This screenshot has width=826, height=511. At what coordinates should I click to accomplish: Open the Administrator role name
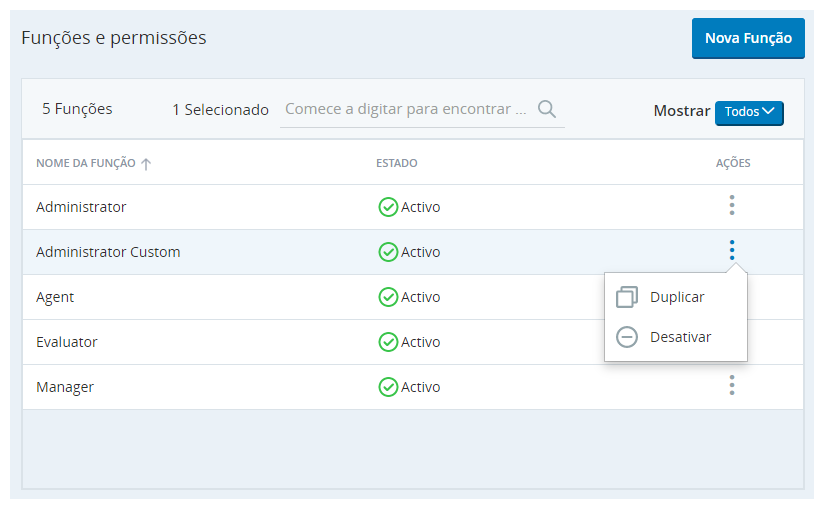click(81, 207)
